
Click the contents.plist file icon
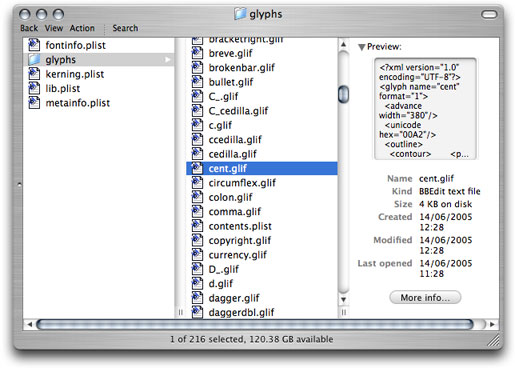point(197,226)
